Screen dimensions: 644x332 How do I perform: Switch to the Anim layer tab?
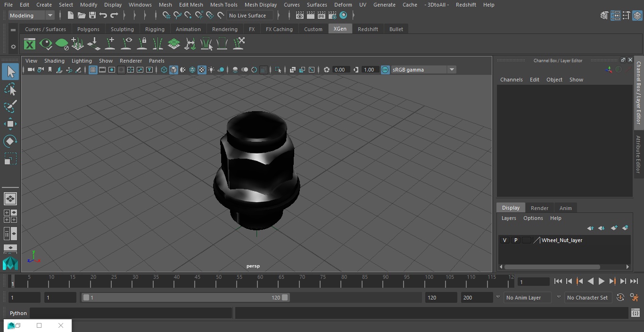[x=565, y=208]
